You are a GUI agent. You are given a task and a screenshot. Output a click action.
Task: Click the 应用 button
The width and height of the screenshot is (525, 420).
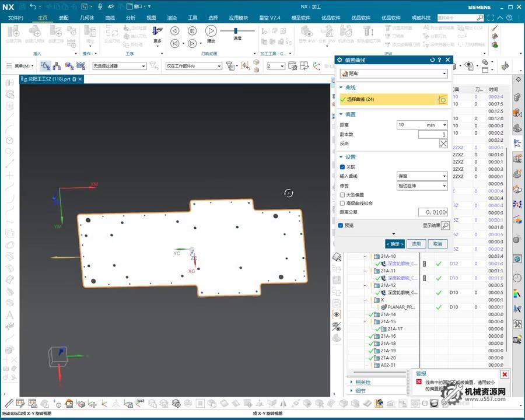pos(415,244)
